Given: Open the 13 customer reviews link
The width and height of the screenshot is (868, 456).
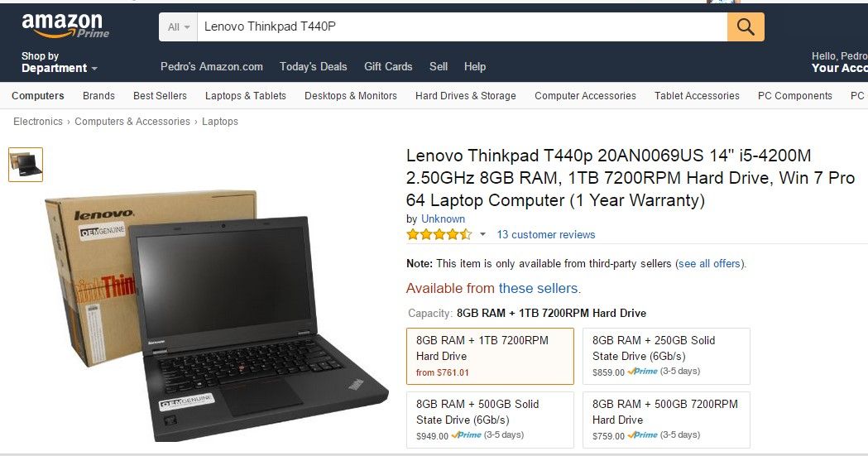Looking at the screenshot, I should 546,235.
